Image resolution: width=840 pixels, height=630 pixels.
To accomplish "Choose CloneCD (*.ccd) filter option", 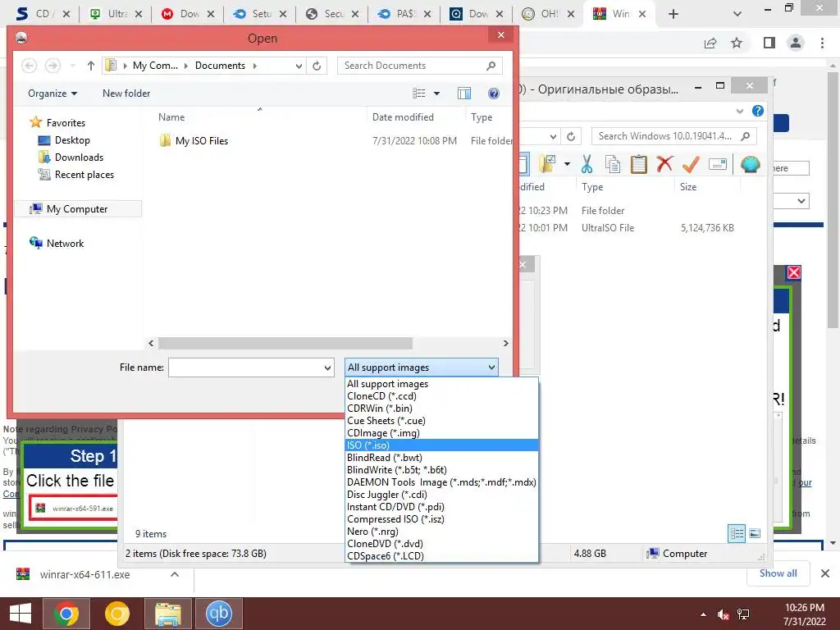I will click(441, 396).
